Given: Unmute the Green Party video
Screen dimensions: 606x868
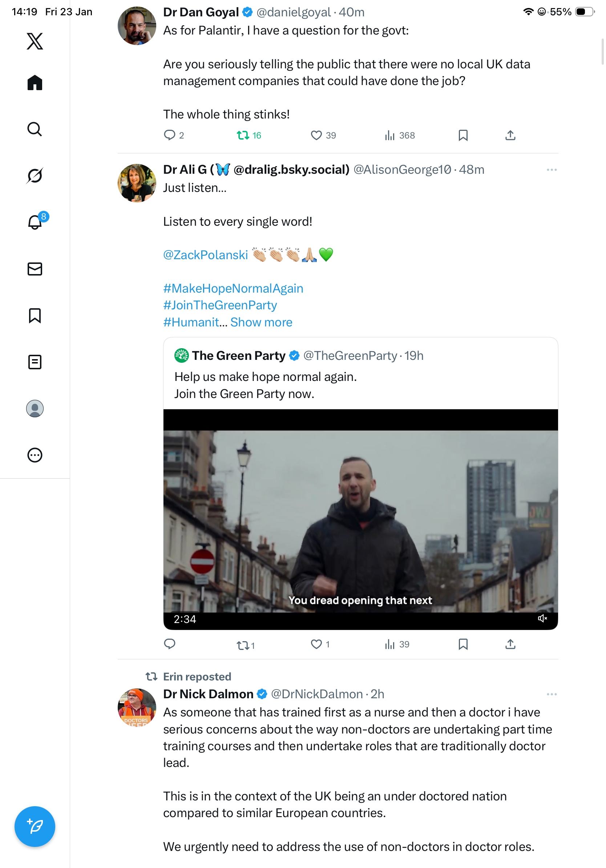Looking at the screenshot, I should coord(542,619).
